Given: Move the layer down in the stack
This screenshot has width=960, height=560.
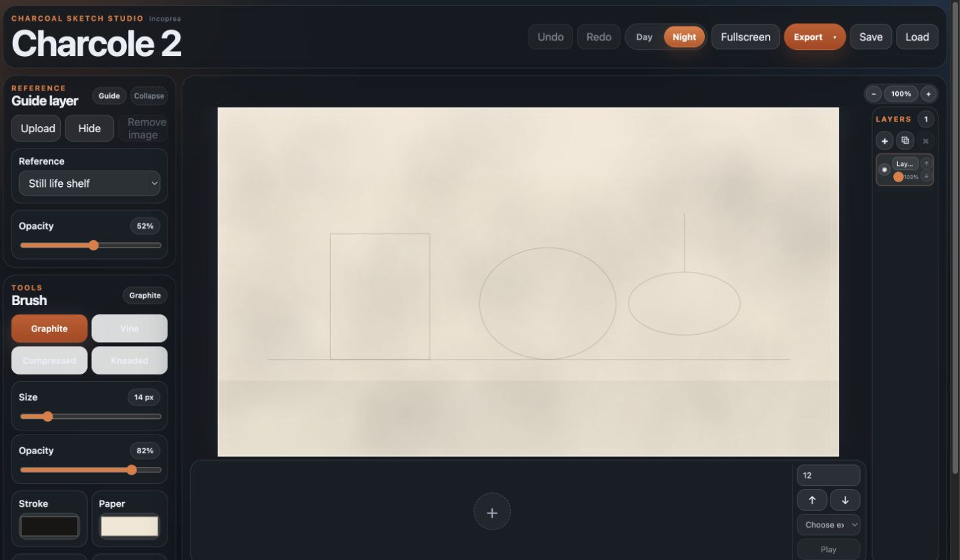Looking at the screenshot, I should [926, 176].
